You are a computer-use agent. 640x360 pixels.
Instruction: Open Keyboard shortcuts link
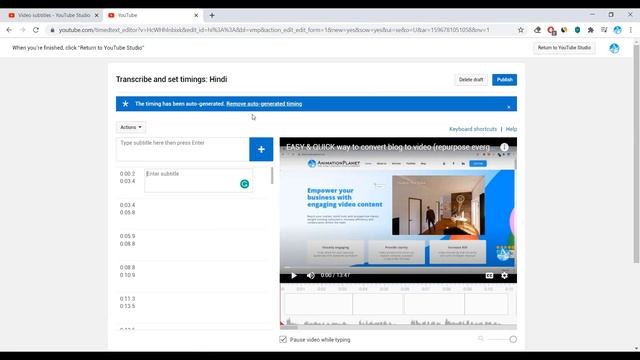(473, 129)
